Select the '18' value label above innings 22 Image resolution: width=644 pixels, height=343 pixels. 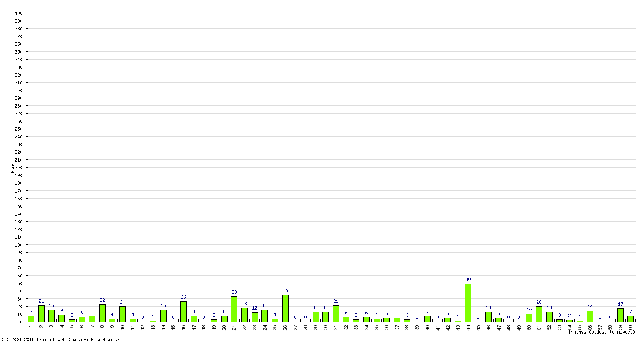(244, 304)
